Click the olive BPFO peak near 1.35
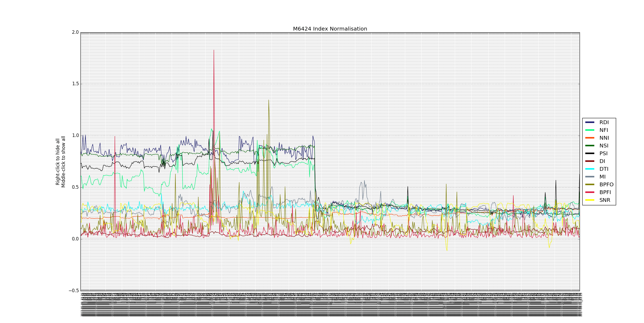The image size is (644, 323). pos(269,101)
